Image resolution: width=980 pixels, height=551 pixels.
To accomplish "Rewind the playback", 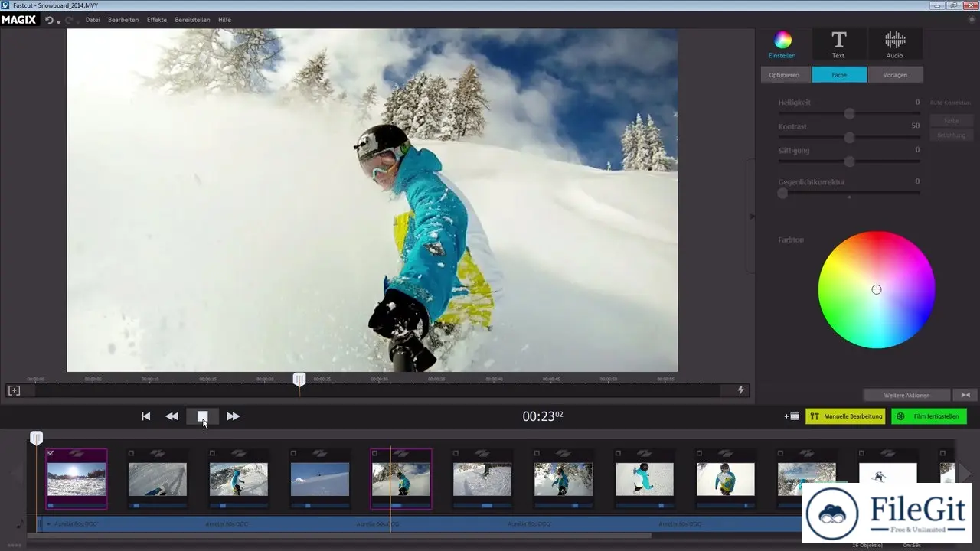I will [171, 416].
